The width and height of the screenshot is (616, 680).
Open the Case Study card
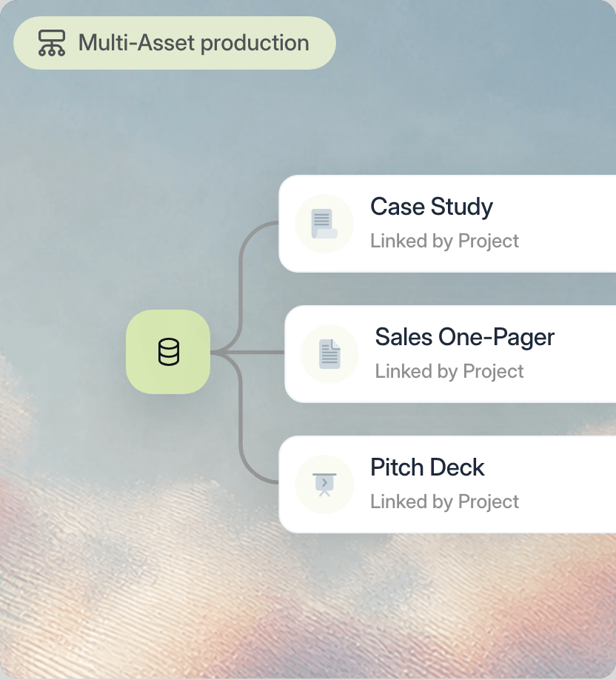tap(447, 224)
